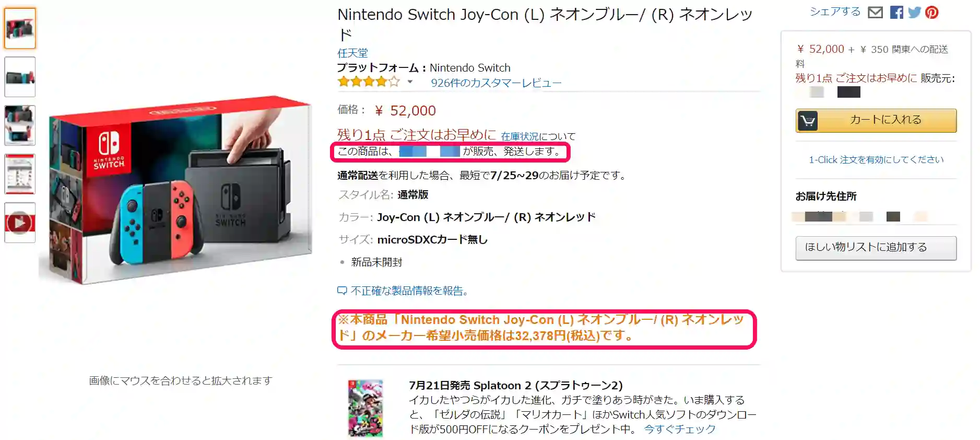Expand the star rating dropdown arrow
Screen dimensions: 980x440
pyautogui.click(x=410, y=82)
